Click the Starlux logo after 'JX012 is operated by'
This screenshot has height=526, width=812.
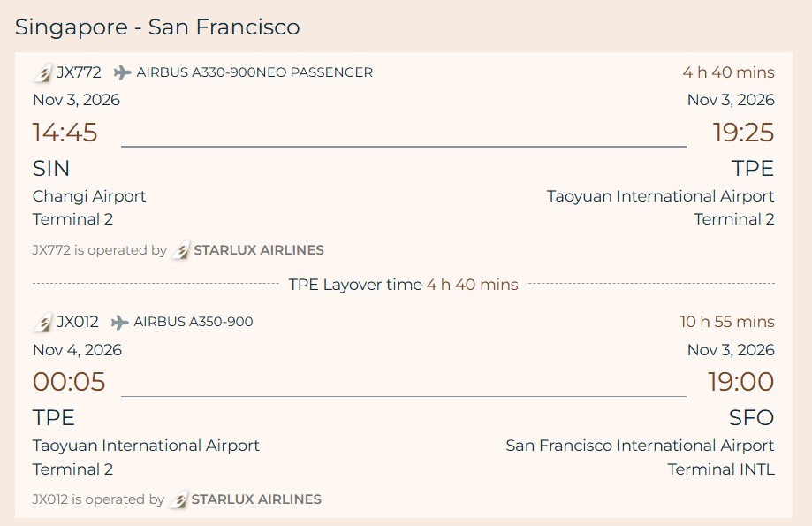[178, 499]
